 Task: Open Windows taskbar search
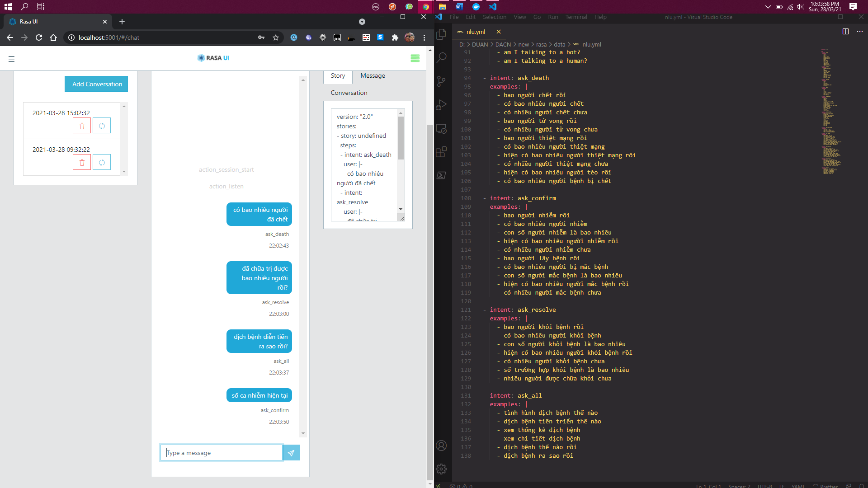24,7
